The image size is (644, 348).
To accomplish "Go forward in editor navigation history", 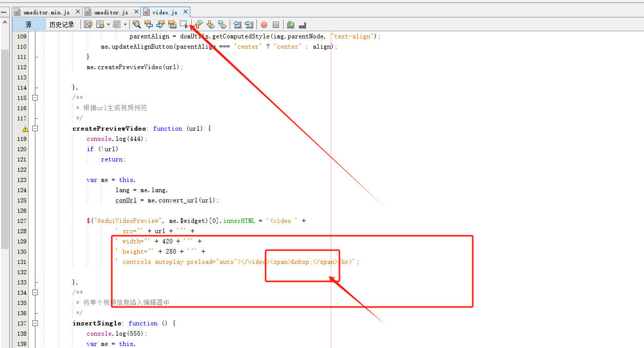I will click(x=116, y=25).
